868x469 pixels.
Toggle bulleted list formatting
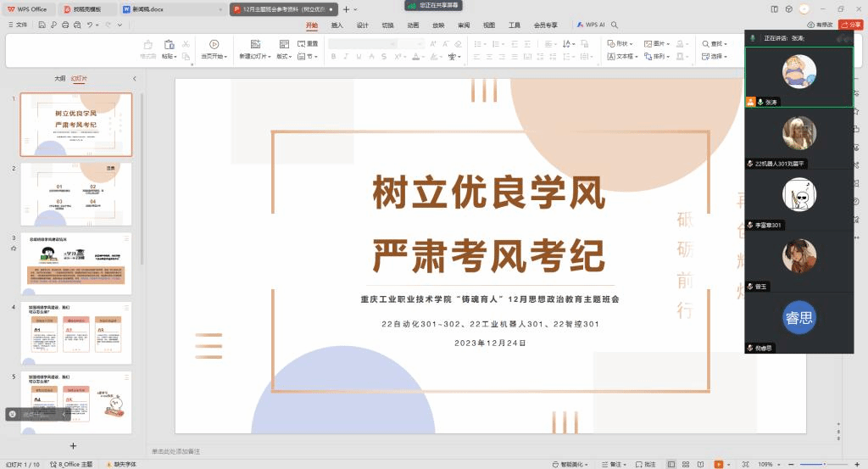[x=480, y=44]
